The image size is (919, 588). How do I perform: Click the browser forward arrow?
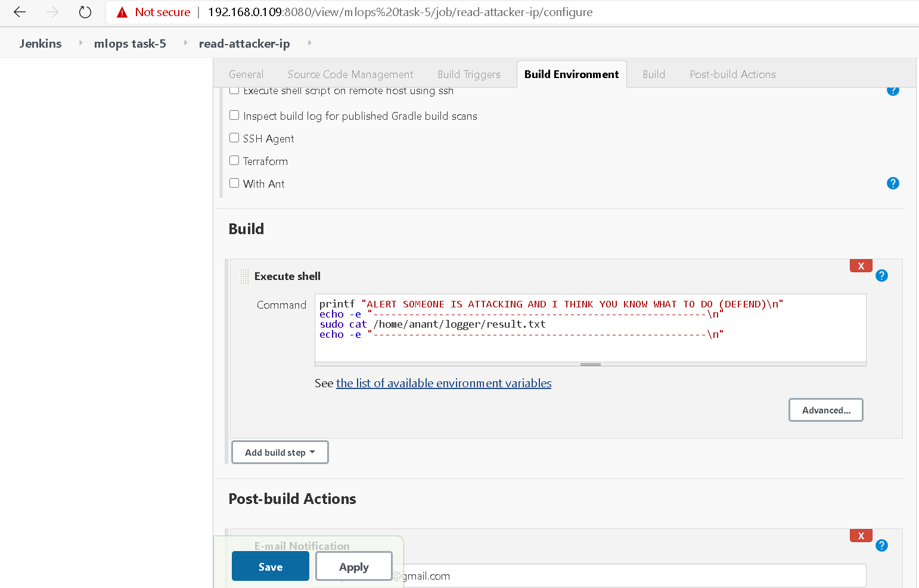(x=52, y=12)
